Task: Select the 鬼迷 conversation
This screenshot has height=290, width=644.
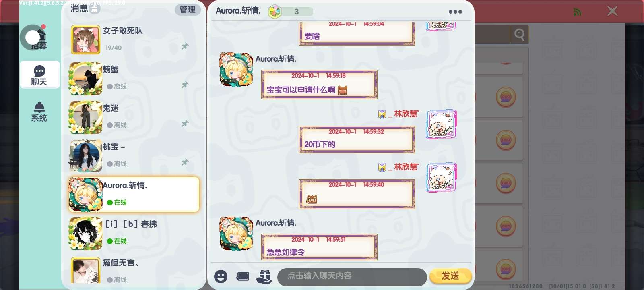Action: [134, 117]
